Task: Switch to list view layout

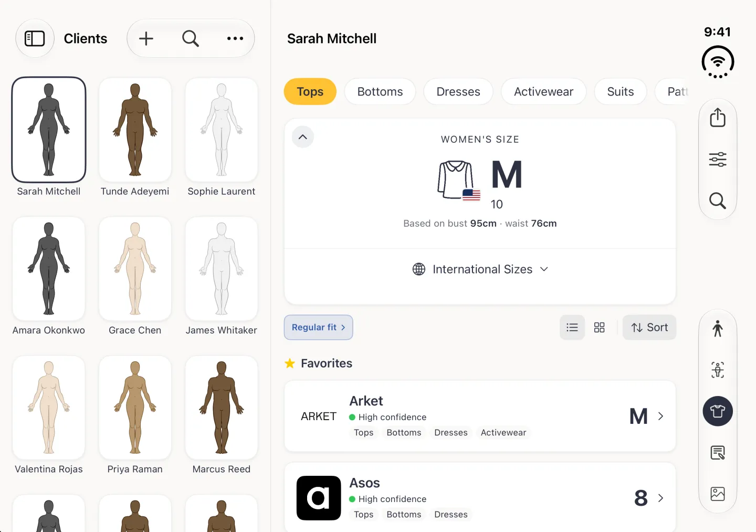Action: click(x=572, y=327)
